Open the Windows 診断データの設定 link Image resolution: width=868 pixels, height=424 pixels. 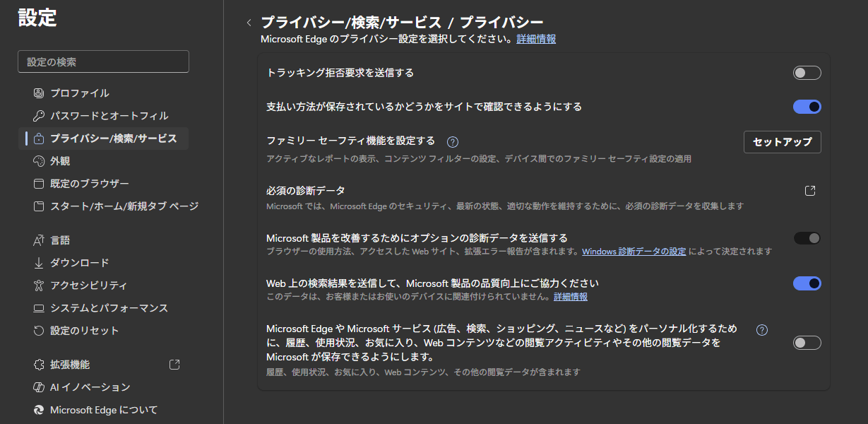coord(634,252)
